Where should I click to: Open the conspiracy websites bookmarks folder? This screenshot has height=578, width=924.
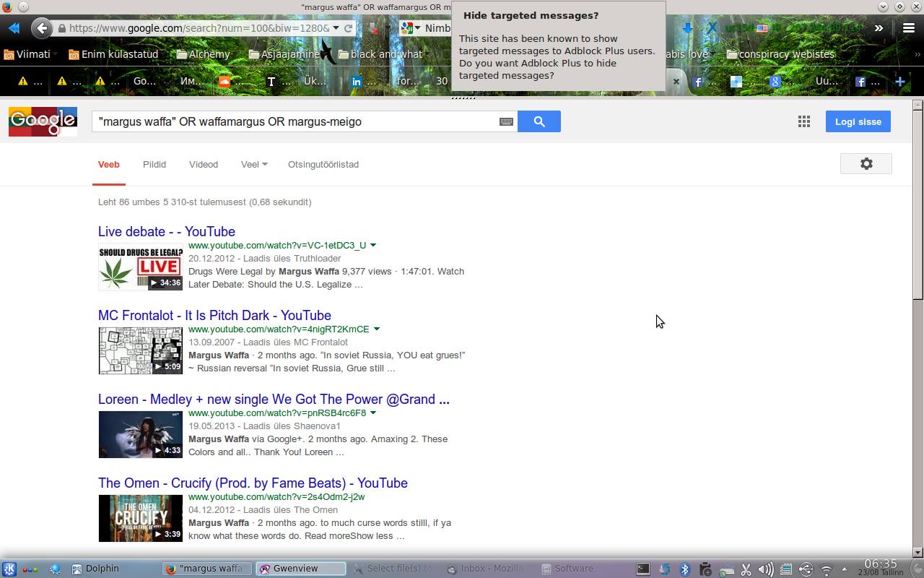[781, 54]
